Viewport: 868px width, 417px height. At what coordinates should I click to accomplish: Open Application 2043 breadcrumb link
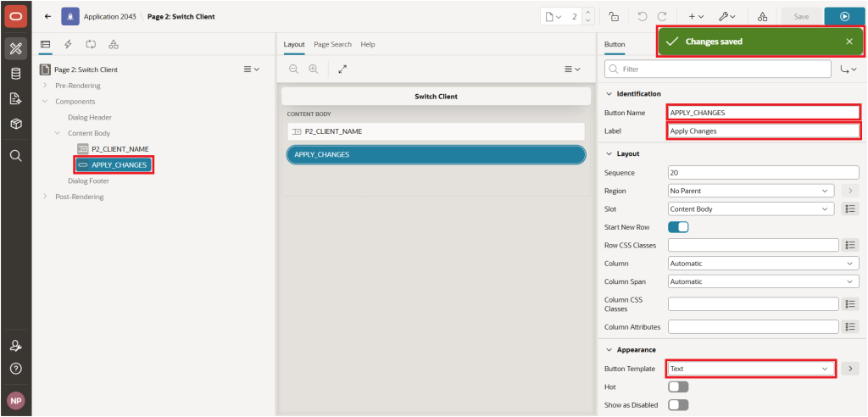[x=111, y=17]
